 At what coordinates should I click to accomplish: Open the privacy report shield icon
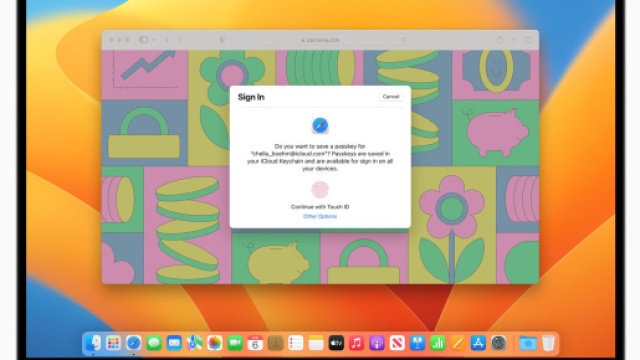[223, 40]
